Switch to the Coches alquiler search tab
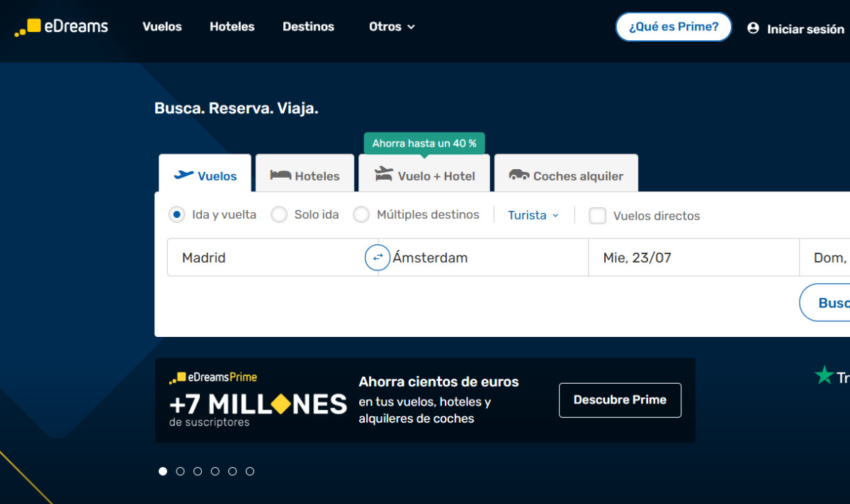Image resolution: width=850 pixels, height=504 pixels. tap(566, 173)
